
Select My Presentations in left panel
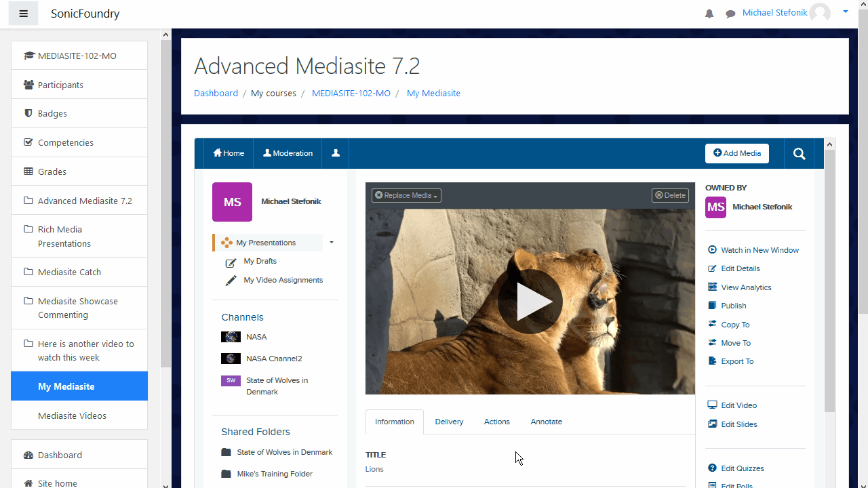coord(268,243)
